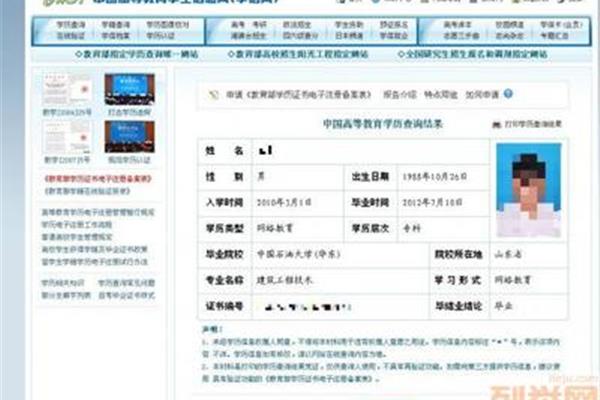Click the 证书编号 label cell
This screenshot has height=400, width=600.
[225, 306]
